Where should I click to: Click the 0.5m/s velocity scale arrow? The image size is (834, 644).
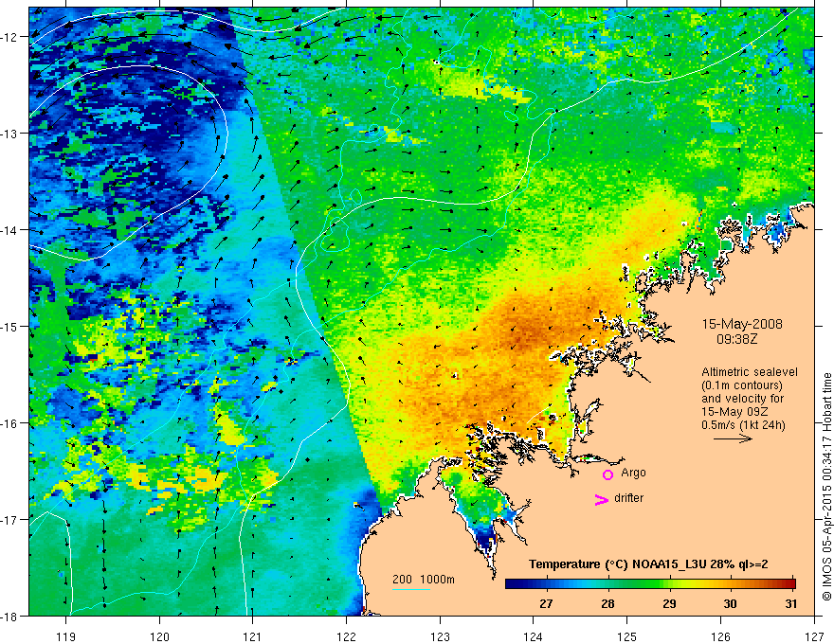pos(733,438)
